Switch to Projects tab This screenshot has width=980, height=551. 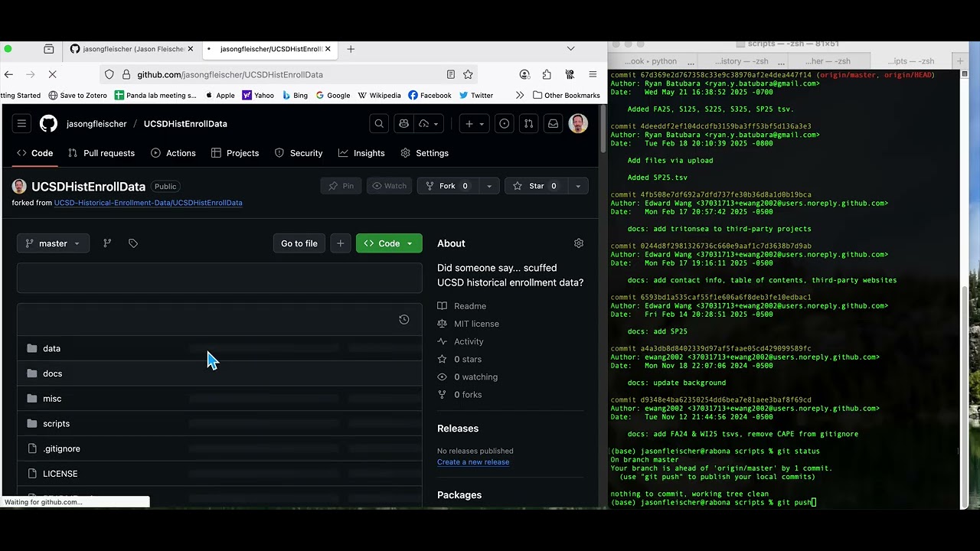point(235,153)
